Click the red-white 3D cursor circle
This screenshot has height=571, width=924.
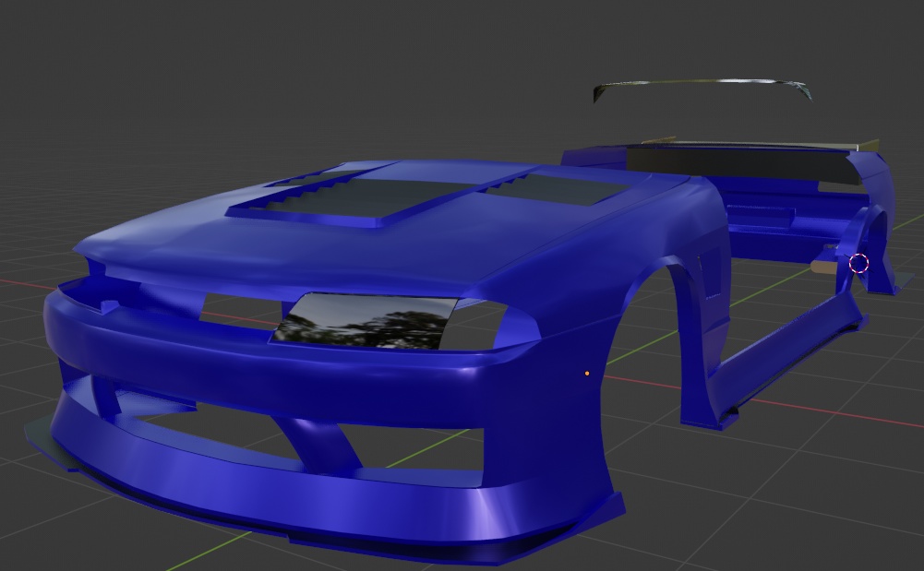pyautogui.click(x=859, y=263)
